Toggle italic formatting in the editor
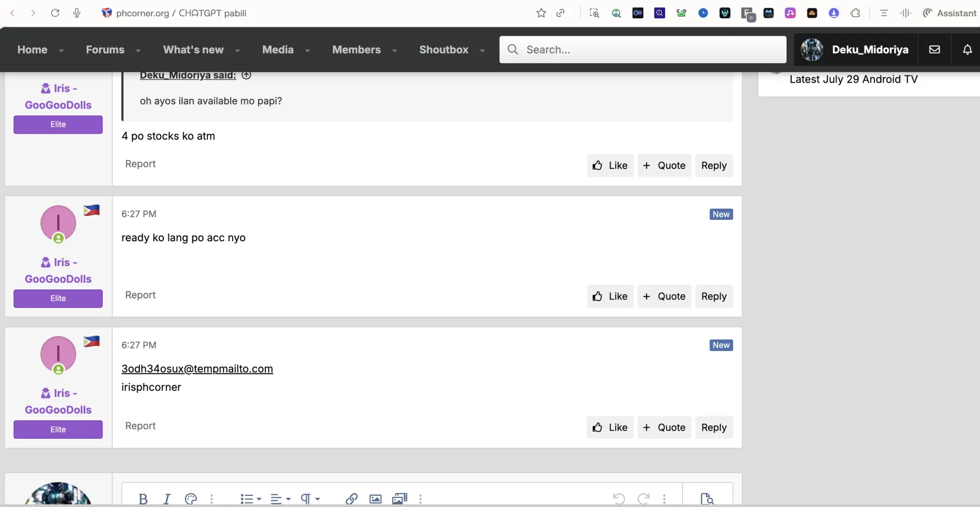Viewport: 980px width, 507px height. [167, 499]
